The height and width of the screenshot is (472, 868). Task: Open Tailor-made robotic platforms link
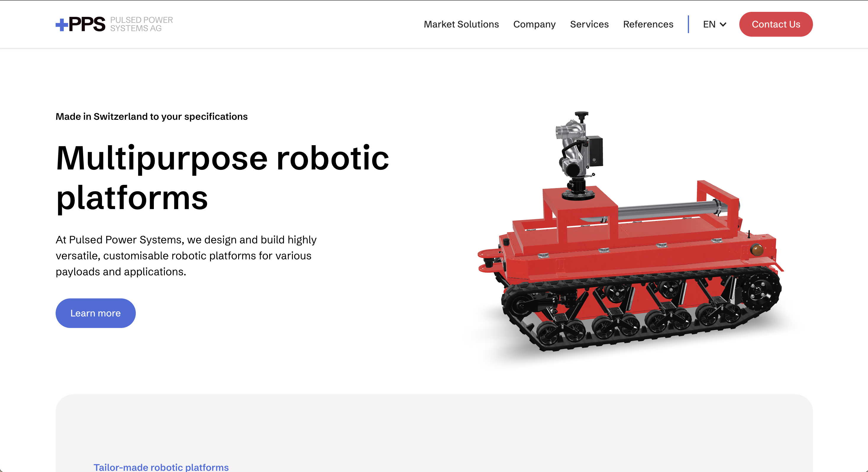pos(161,467)
